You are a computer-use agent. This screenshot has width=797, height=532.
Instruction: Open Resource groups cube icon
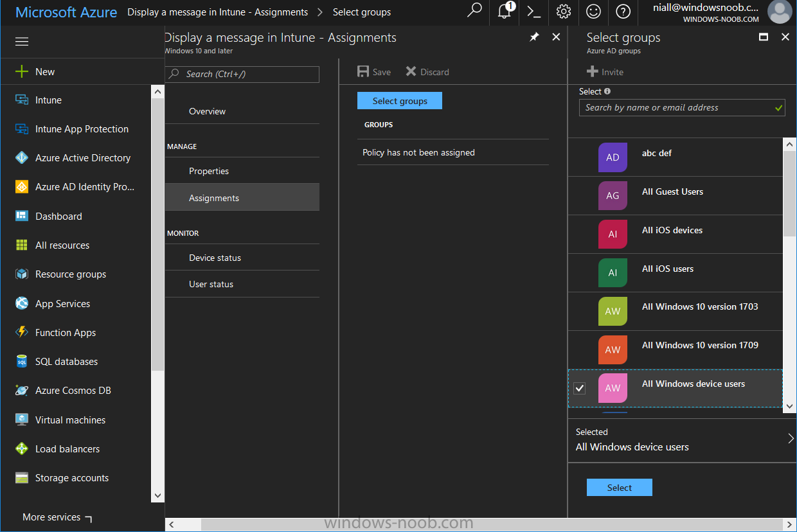tap(22, 274)
